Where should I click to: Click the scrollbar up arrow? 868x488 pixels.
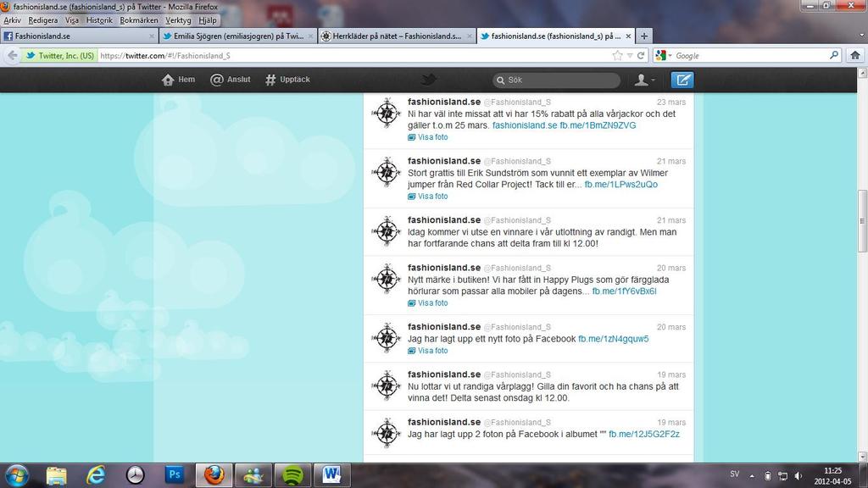click(x=862, y=73)
